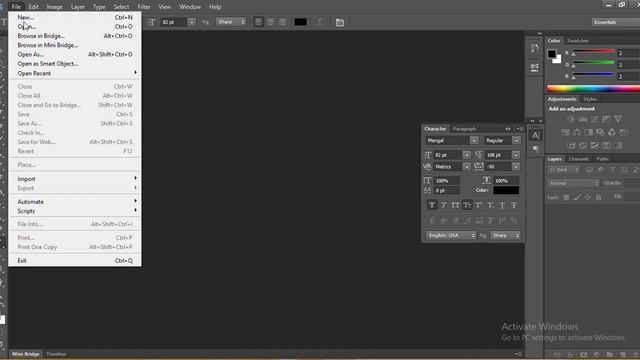Viewport: 640px width, 360px height.
Task: Add Posterize adjustment
Action: click(583, 145)
